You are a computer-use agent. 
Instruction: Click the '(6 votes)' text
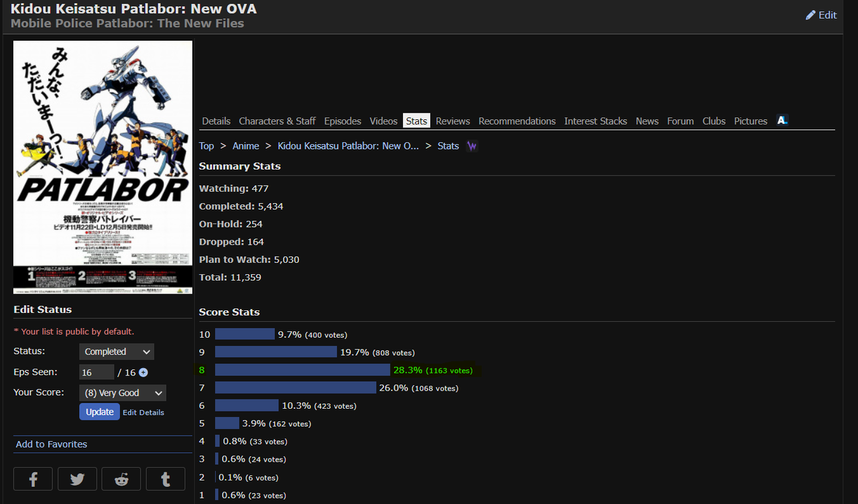(262, 478)
